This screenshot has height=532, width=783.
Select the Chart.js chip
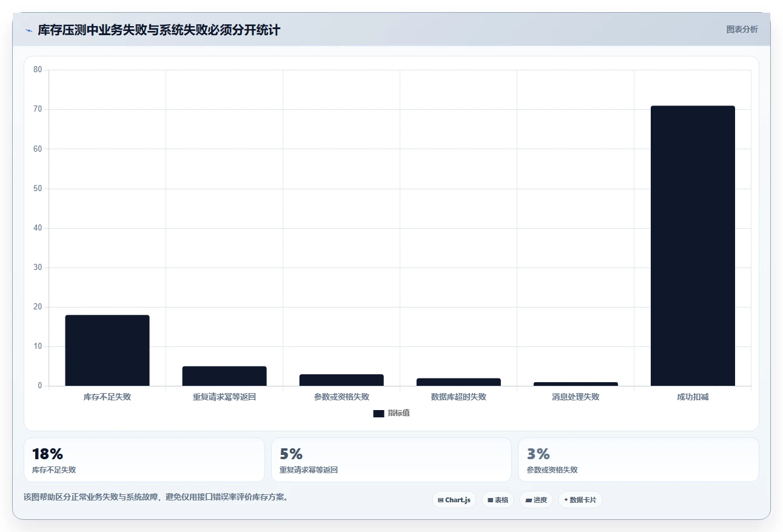454,500
